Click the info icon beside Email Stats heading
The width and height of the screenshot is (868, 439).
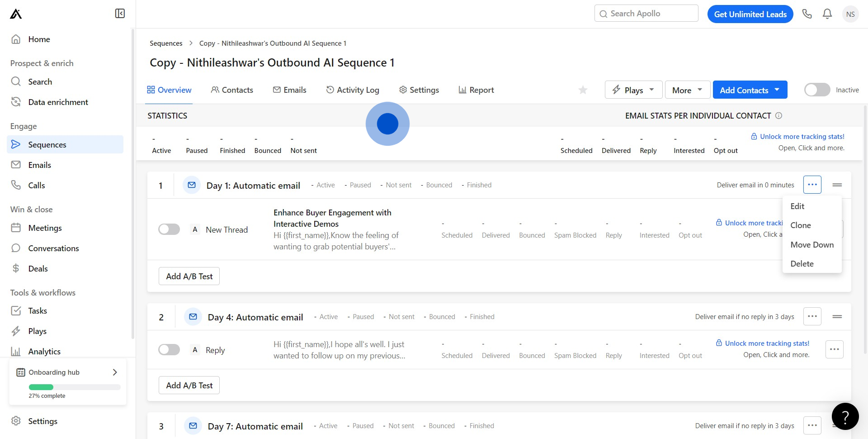point(778,116)
